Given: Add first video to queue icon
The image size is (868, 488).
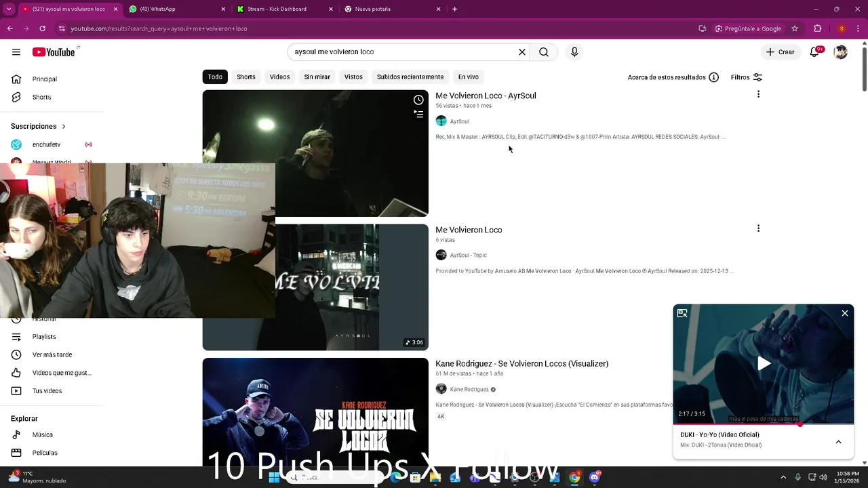Looking at the screenshot, I should [x=418, y=114].
